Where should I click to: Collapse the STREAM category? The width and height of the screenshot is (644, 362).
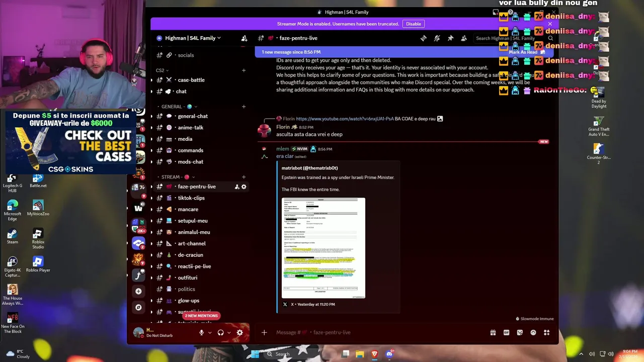(x=178, y=177)
